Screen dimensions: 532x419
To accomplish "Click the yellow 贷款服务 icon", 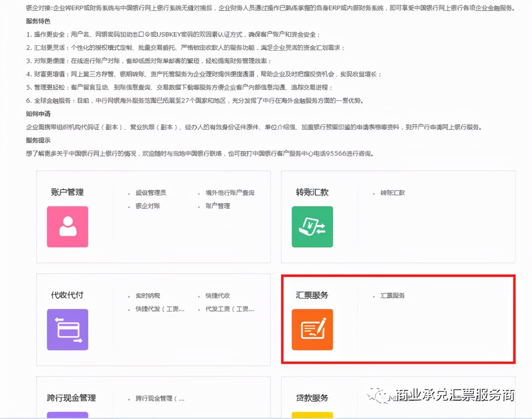I will (x=312, y=416).
